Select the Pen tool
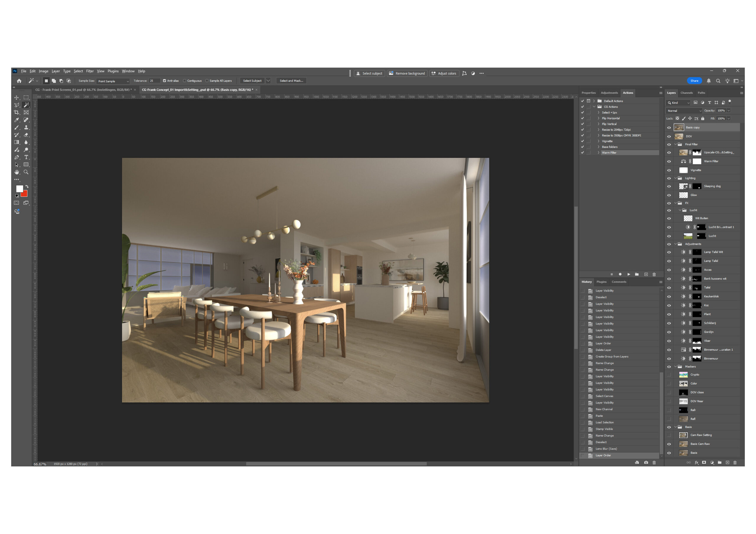 [17, 157]
